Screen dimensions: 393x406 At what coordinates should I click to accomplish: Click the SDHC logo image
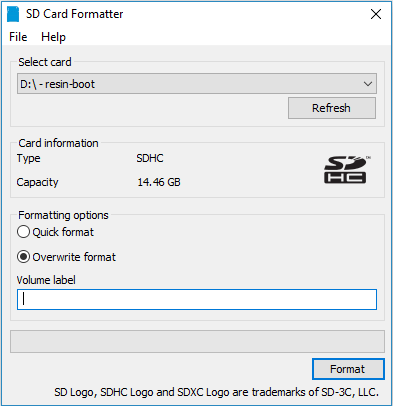pyautogui.click(x=347, y=169)
